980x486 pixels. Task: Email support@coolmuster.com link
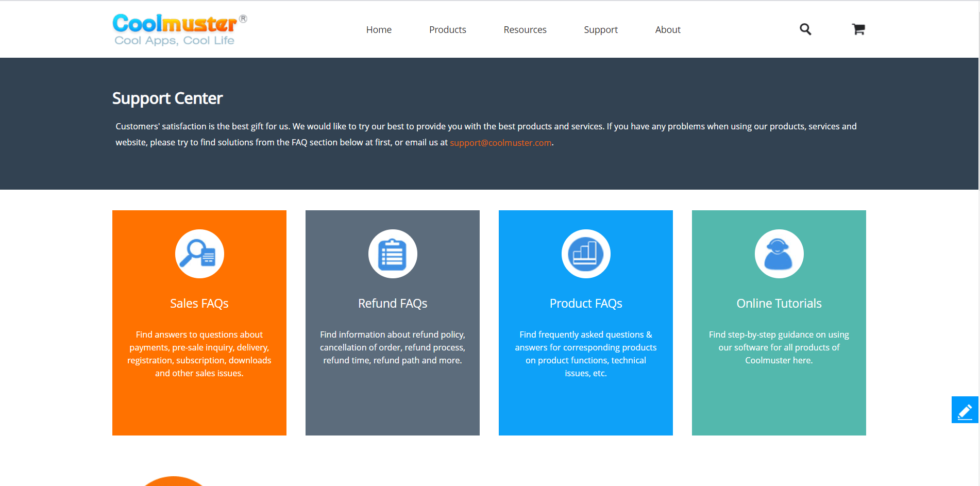501,143
